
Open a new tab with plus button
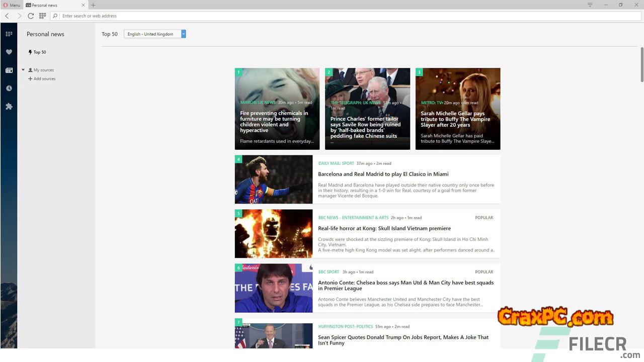tap(93, 5)
